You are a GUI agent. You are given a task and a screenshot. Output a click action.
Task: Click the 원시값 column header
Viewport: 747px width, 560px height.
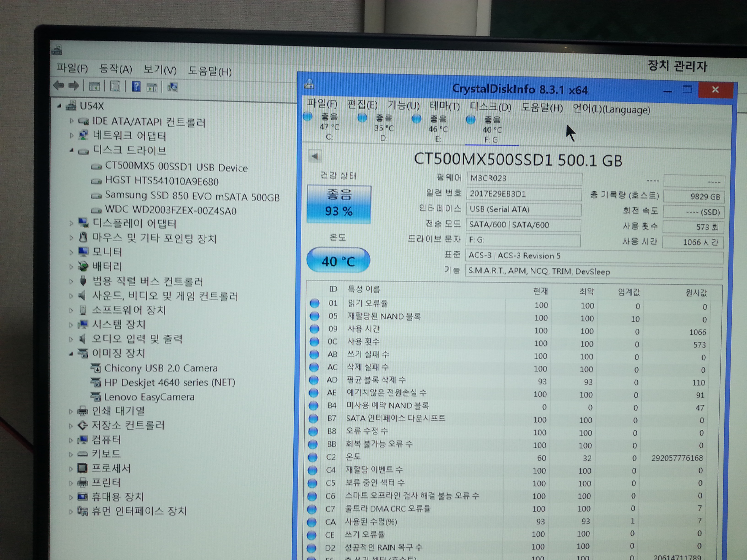coord(696,293)
